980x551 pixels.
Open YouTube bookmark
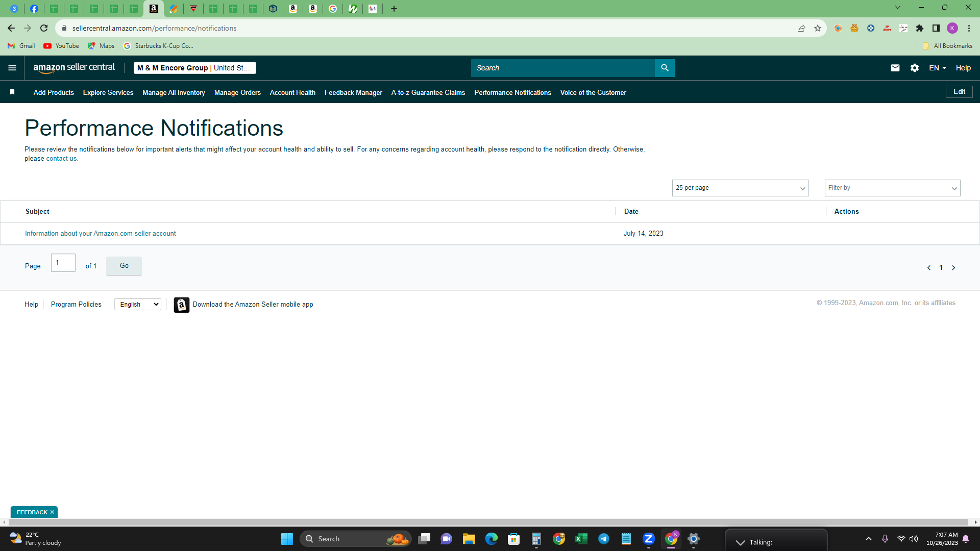(61, 46)
